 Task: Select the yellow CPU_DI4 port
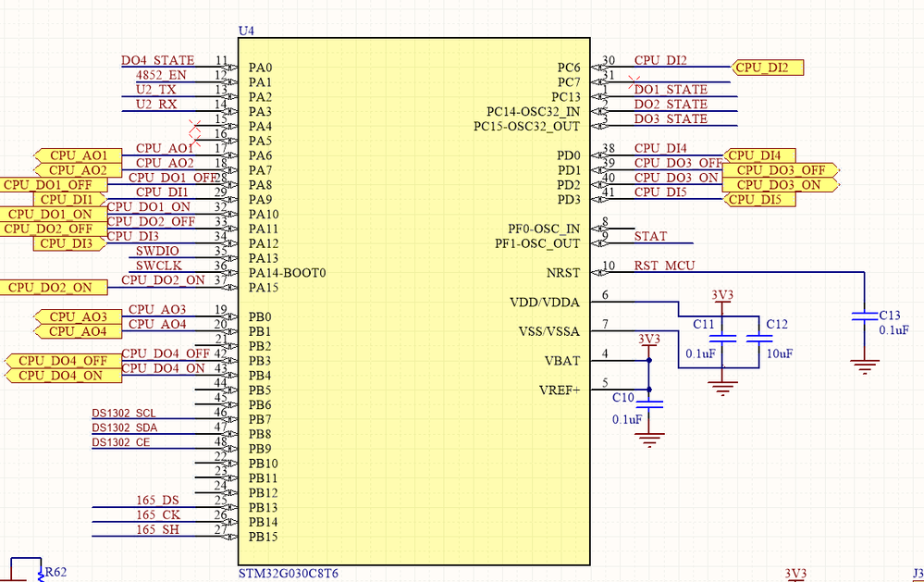[x=759, y=155]
